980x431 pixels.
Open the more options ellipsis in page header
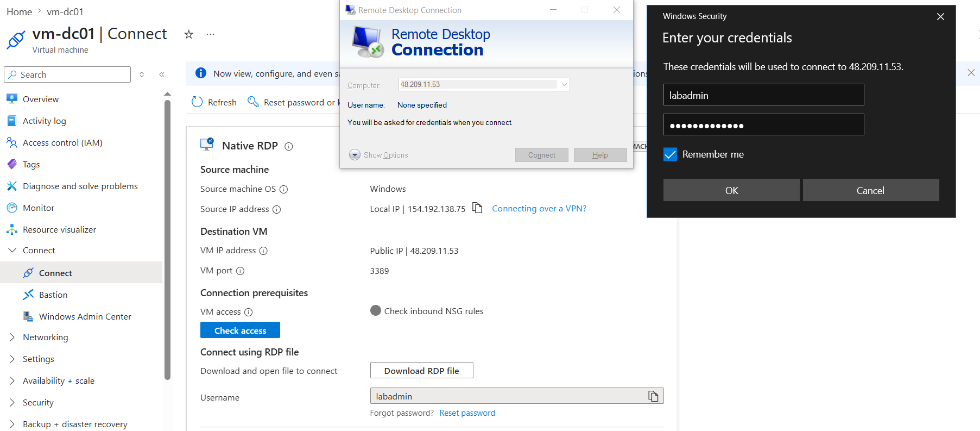tap(211, 34)
